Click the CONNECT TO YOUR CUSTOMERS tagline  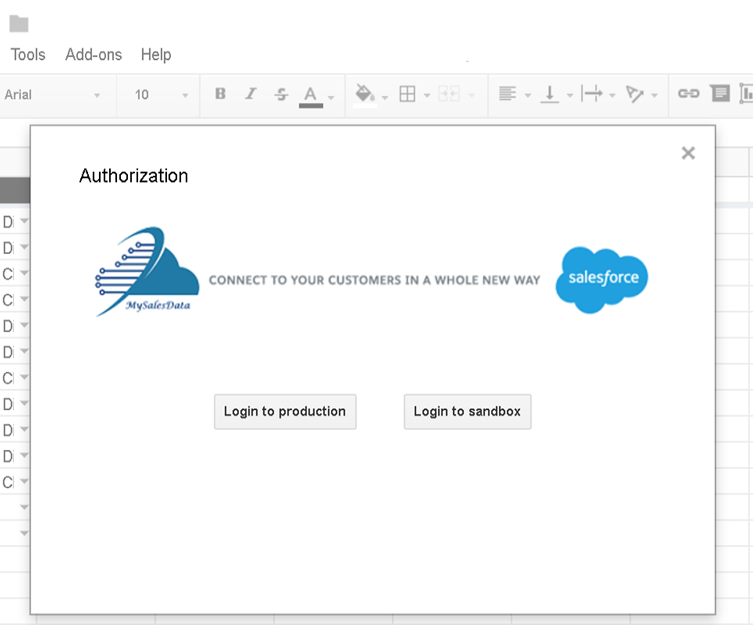point(375,280)
